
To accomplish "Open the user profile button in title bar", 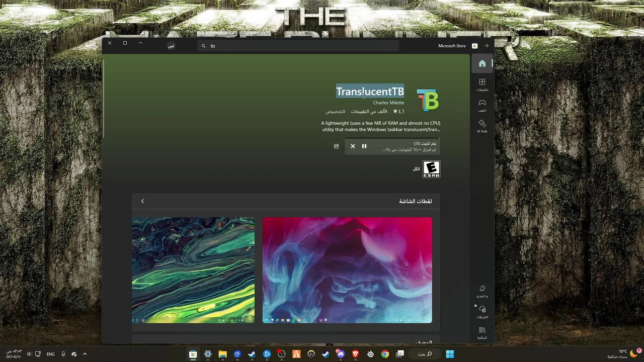I will point(171,46).
